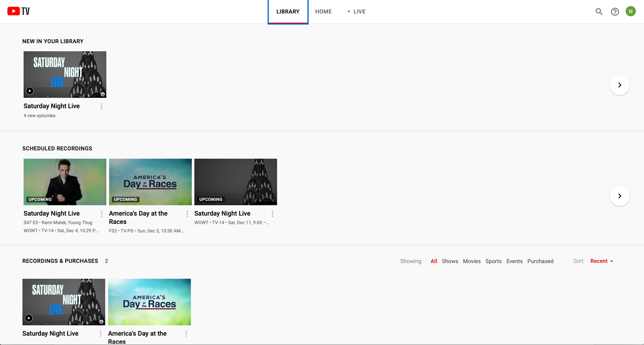Open the green N account avatar
The width and height of the screenshot is (644, 345).
[630, 11]
